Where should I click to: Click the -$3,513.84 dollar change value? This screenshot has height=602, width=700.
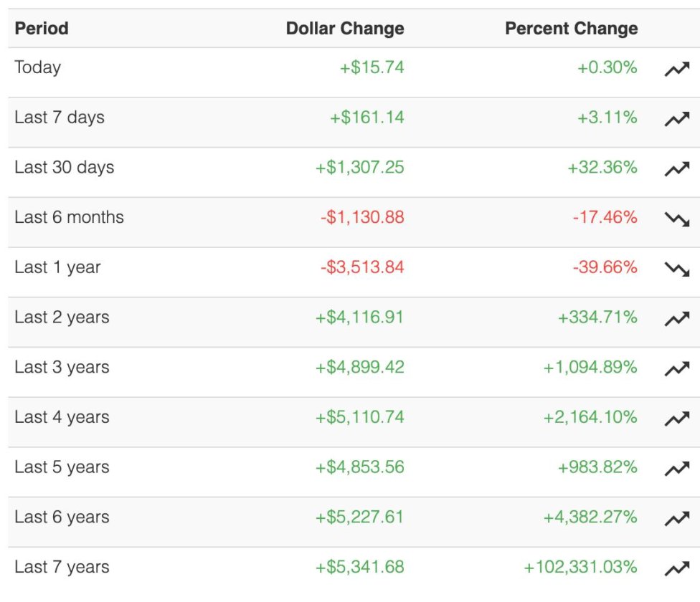(x=362, y=267)
